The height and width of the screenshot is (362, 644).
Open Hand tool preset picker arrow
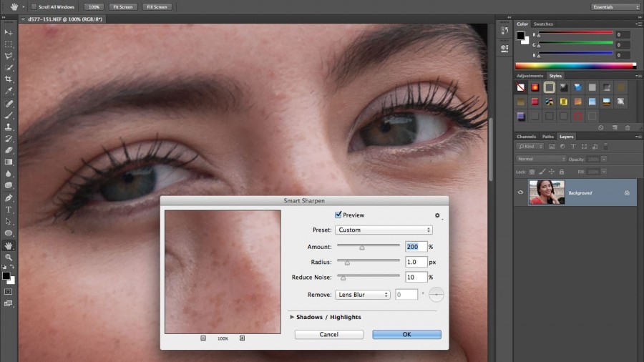[x=23, y=7]
